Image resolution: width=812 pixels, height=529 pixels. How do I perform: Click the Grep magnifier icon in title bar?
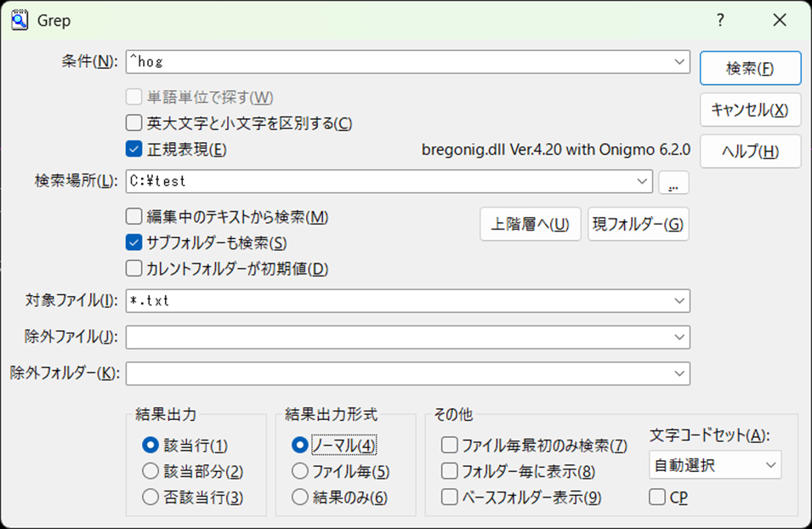tap(15, 19)
